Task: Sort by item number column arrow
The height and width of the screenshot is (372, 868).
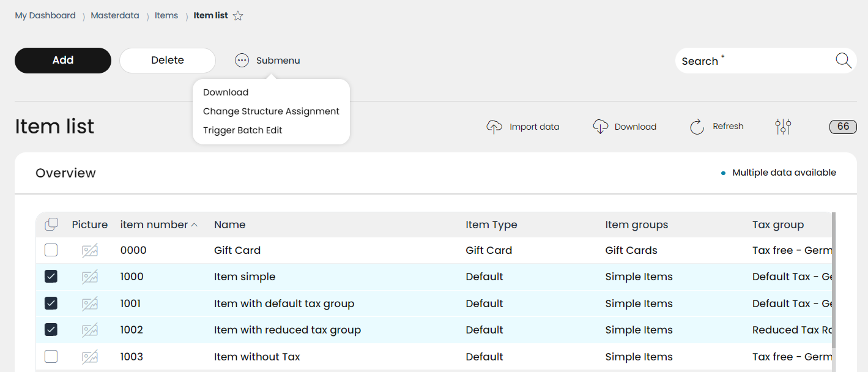Action: pos(195,225)
